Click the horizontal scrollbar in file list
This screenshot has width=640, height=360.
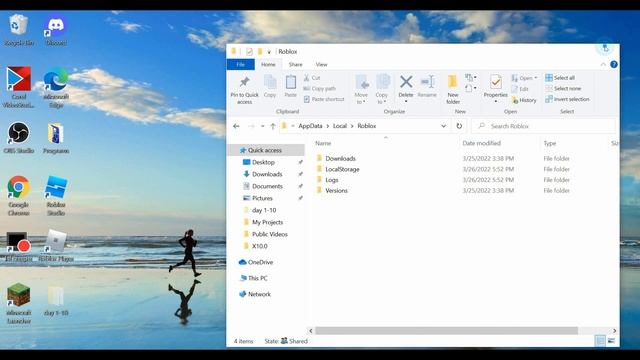446,331
